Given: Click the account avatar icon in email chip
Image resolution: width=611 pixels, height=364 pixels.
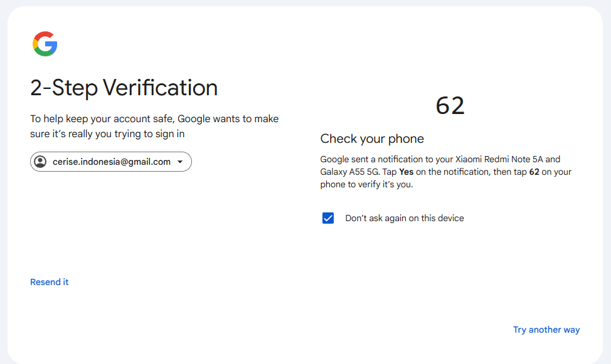Looking at the screenshot, I should [x=40, y=162].
